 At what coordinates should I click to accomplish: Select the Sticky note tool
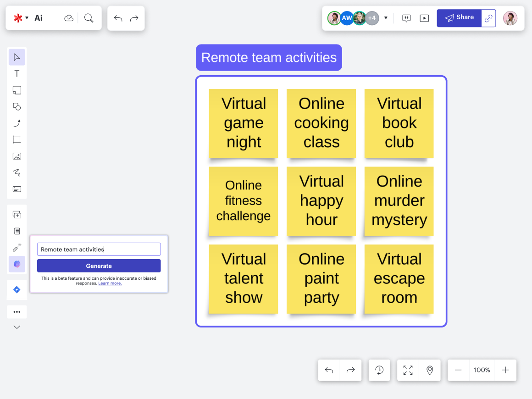click(17, 90)
